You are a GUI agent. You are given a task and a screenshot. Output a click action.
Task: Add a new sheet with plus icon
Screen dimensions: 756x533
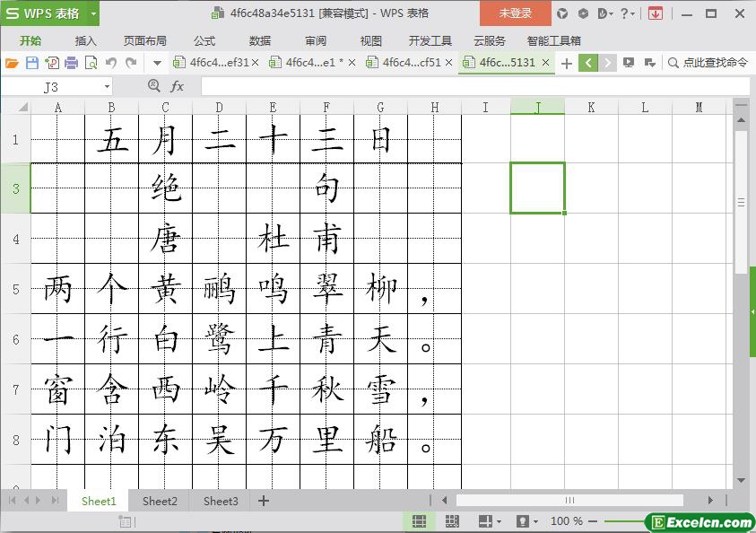click(x=264, y=501)
